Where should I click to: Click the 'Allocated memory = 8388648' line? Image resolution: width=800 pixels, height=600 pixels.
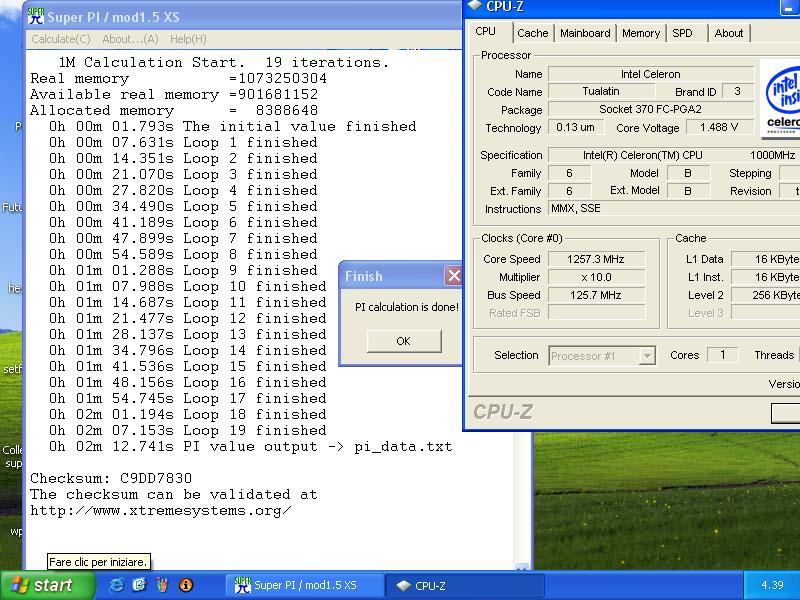[173, 110]
